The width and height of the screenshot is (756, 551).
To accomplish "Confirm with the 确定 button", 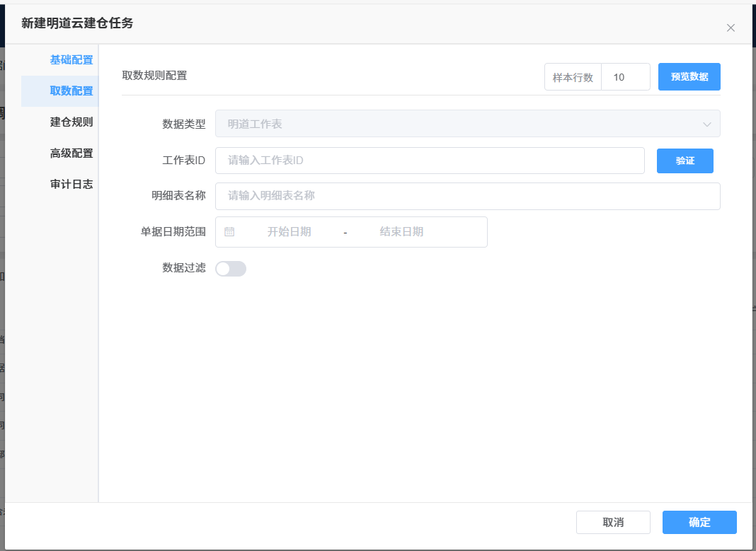I will 699,523.
